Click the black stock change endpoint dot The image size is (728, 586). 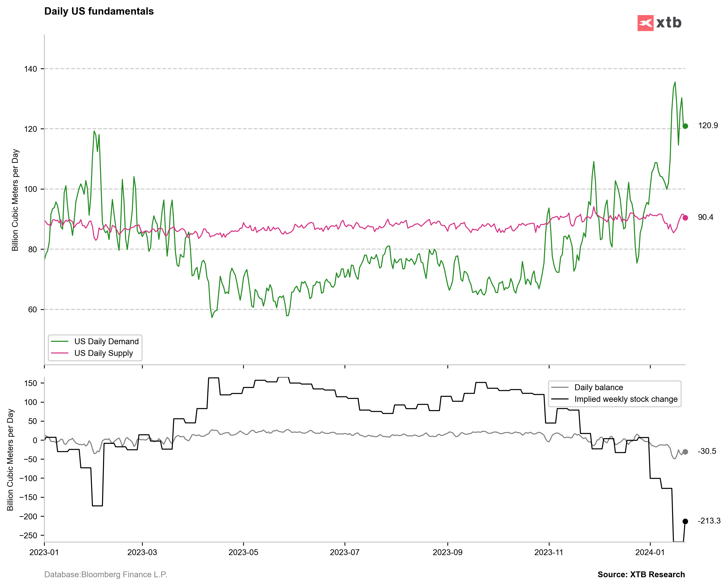point(685,522)
